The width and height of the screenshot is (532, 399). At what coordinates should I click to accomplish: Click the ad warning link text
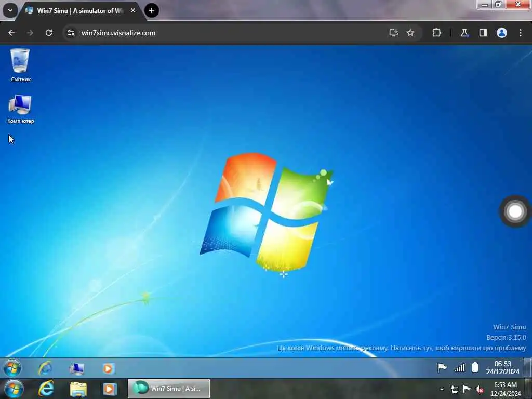pyautogui.click(x=402, y=348)
